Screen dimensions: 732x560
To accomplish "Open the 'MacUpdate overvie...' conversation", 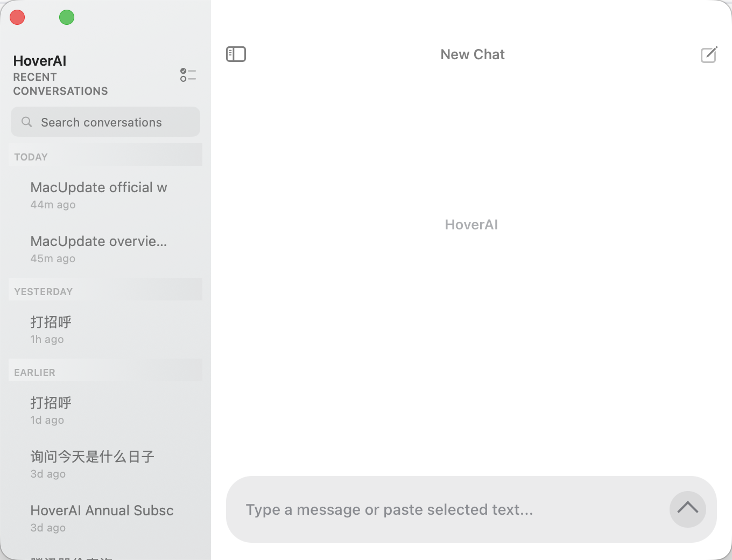I will tap(105, 249).
